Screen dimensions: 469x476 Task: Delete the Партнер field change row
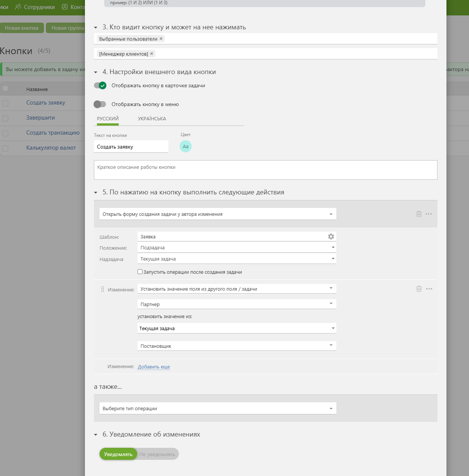(x=419, y=289)
